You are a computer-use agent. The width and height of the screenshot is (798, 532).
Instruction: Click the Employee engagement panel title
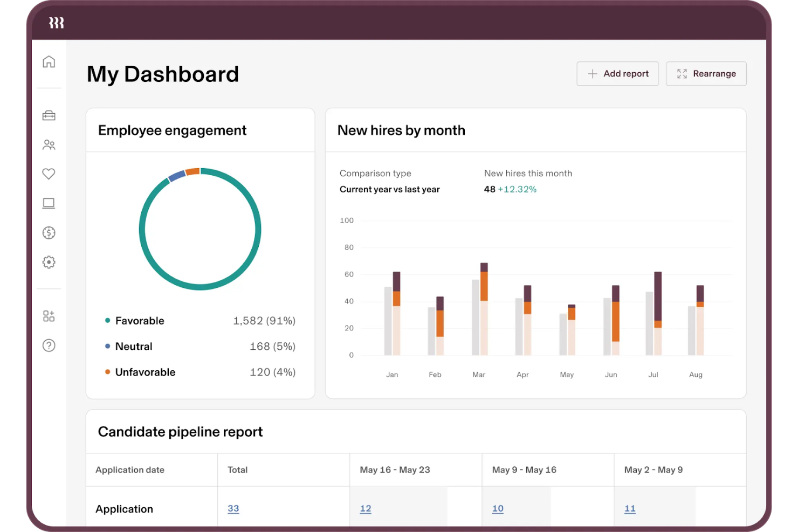(172, 130)
